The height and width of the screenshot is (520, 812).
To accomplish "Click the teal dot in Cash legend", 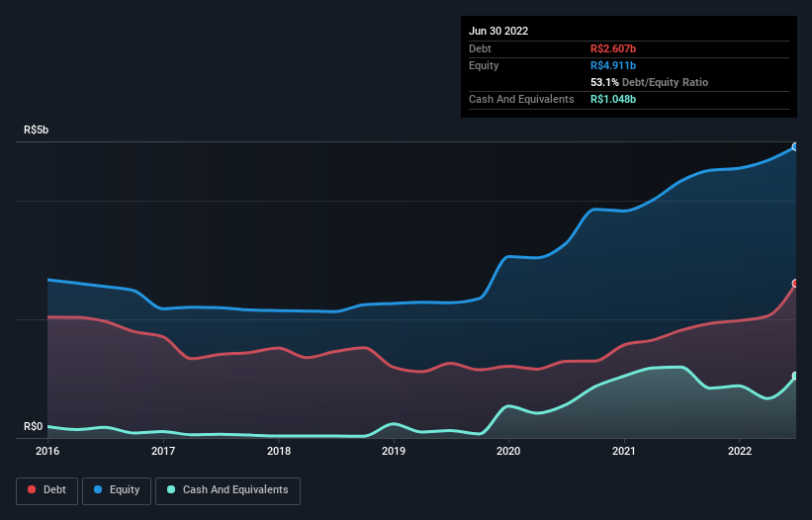I will [x=171, y=489].
